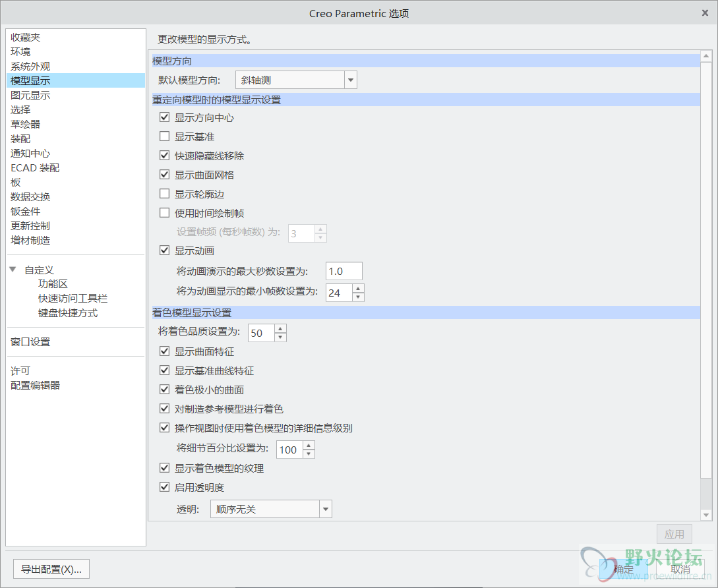
Task: Check 使用时间绘制帧 option
Action: (x=164, y=213)
